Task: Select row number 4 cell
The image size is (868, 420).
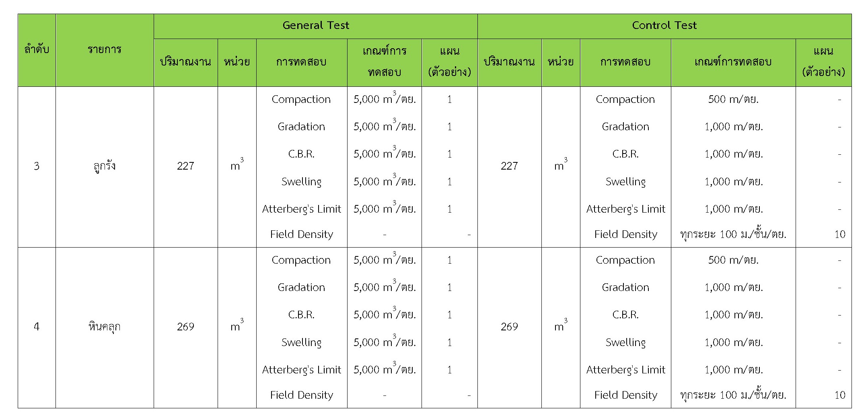Action: [x=37, y=327]
